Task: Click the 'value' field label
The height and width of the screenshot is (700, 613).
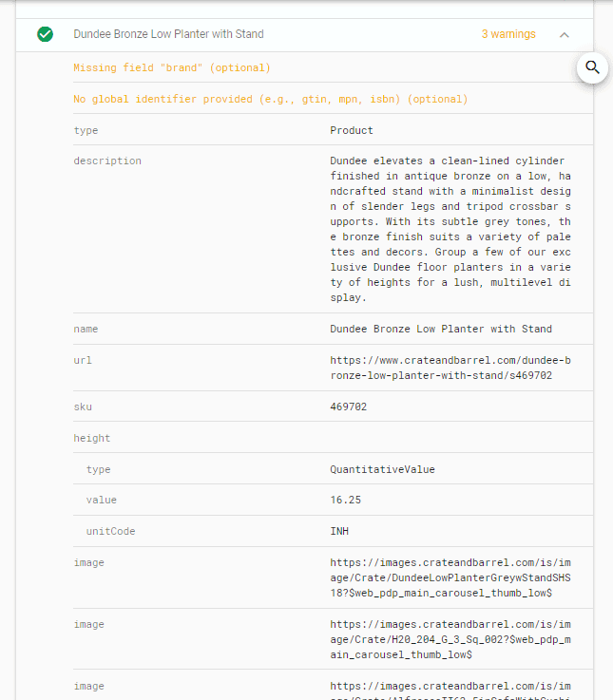Action: 102,500
